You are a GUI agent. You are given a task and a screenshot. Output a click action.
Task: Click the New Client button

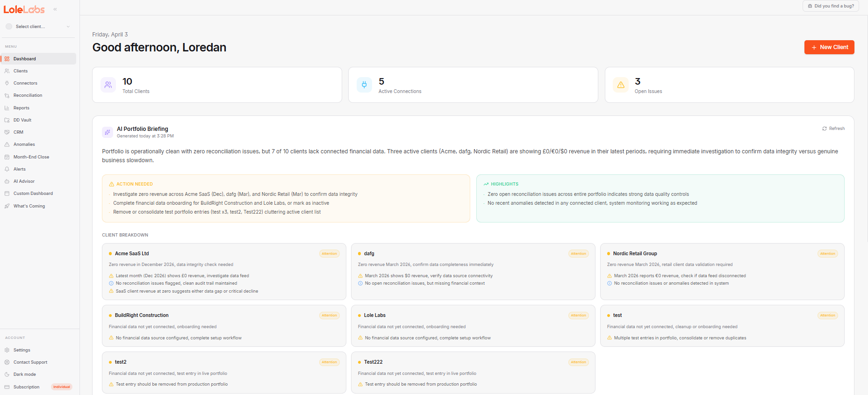click(x=829, y=47)
